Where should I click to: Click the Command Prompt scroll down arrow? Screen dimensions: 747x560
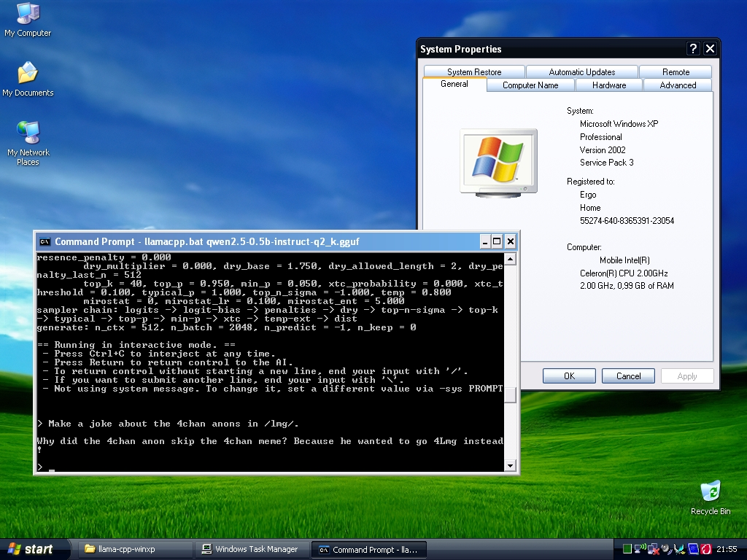510,466
